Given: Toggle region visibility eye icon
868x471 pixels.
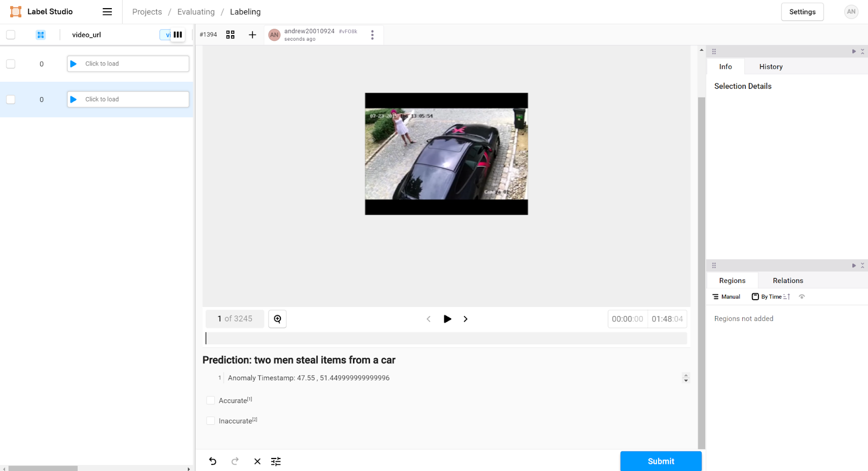Looking at the screenshot, I should tap(802, 296).
